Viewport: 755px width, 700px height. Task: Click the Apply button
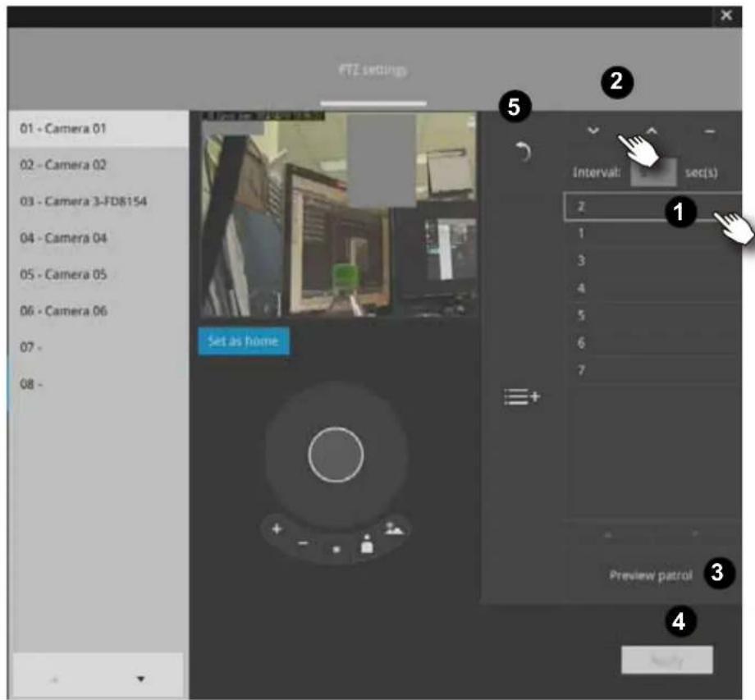[x=667, y=660]
